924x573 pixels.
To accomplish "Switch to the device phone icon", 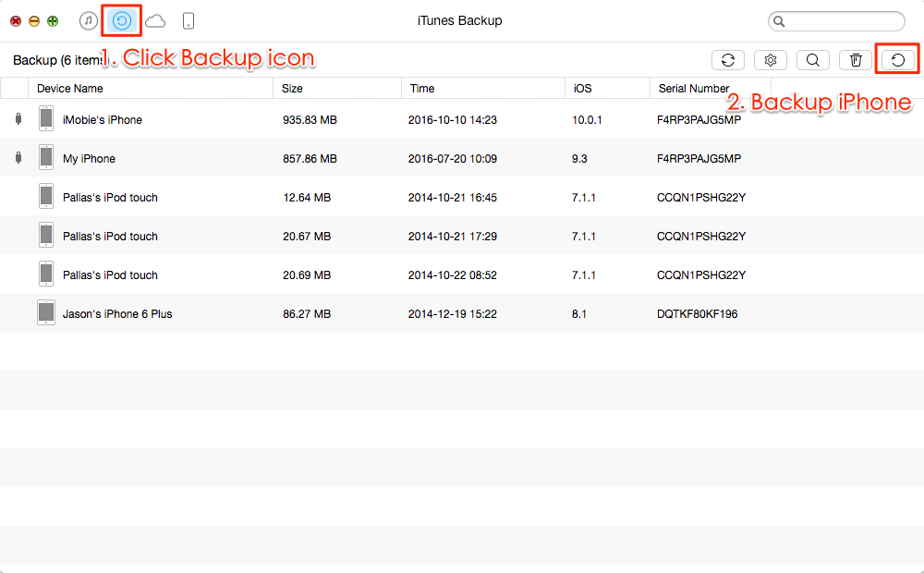I will [188, 21].
